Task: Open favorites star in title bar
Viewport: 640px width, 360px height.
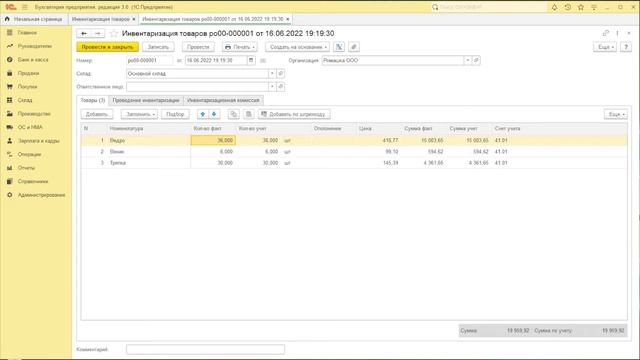Action: tap(581, 7)
